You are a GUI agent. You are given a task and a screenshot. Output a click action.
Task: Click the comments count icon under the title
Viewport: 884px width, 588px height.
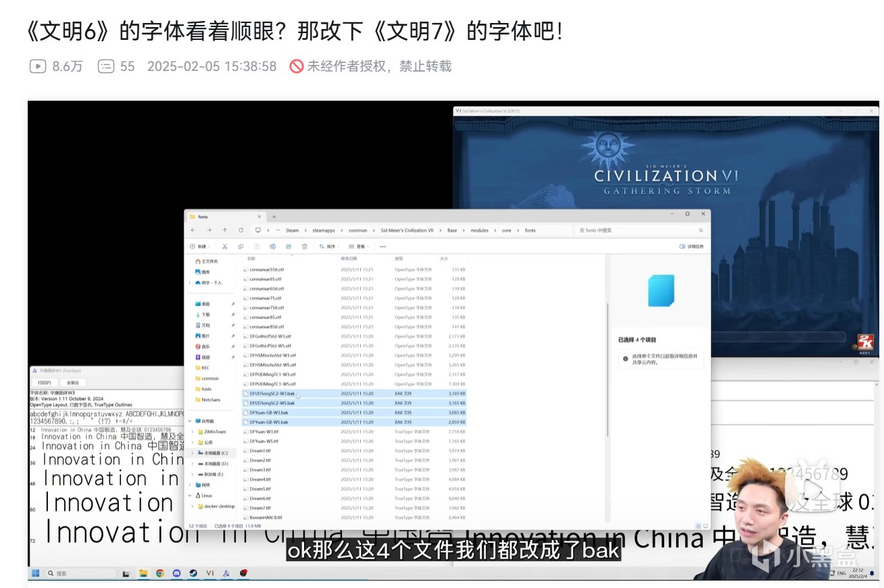pyautogui.click(x=106, y=66)
